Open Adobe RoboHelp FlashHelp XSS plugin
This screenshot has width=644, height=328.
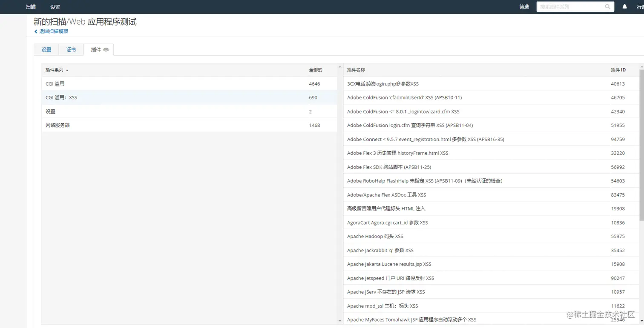pos(425,181)
